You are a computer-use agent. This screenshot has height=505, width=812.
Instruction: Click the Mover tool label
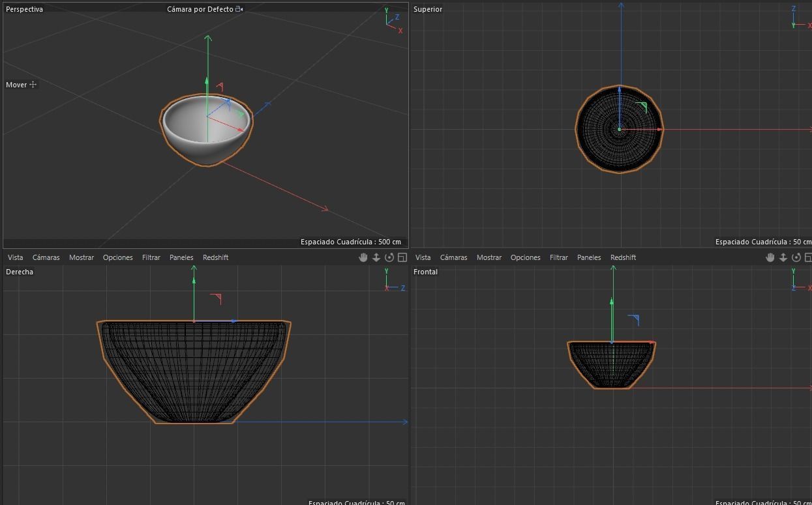16,85
